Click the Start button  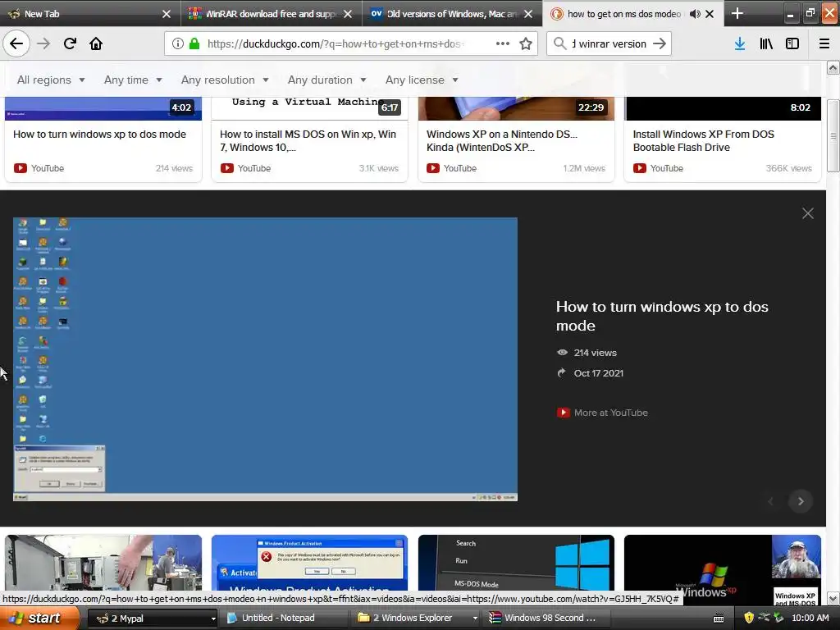coord(39,619)
